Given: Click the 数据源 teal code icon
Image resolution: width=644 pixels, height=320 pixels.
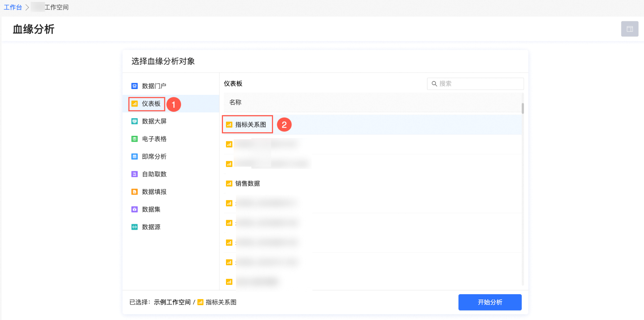Looking at the screenshot, I should pyautogui.click(x=134, y=227).
